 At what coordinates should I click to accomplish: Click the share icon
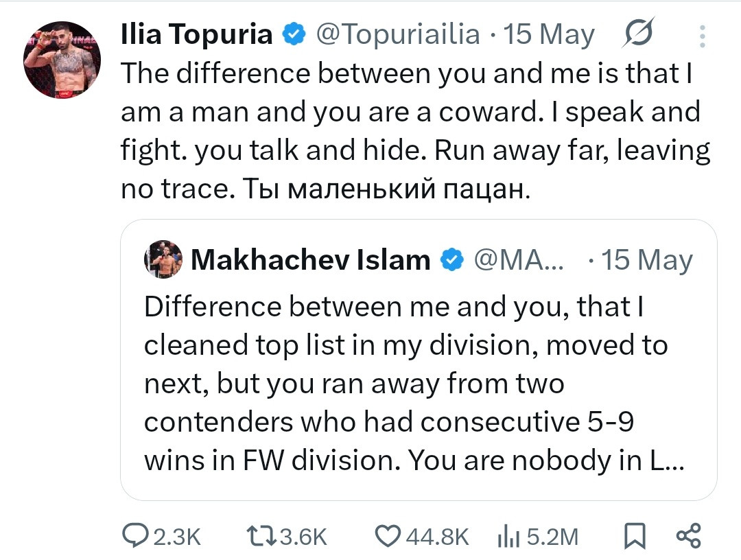688,536
